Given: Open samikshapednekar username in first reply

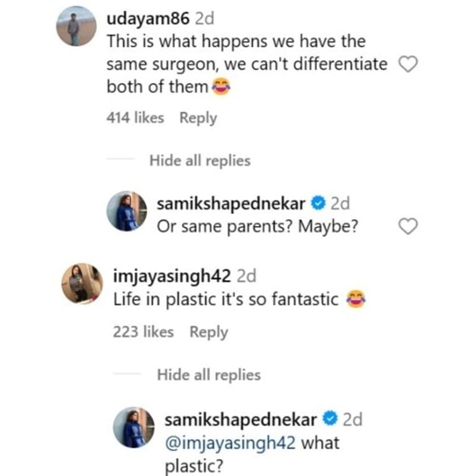Looking at the screenshot, I should [x=231, y=204].
